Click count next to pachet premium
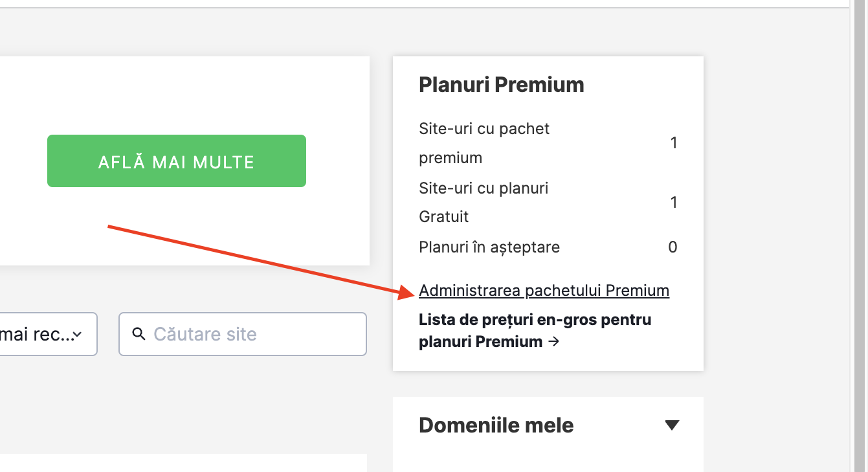Viewport: 868px width, 472px height. 674,143
